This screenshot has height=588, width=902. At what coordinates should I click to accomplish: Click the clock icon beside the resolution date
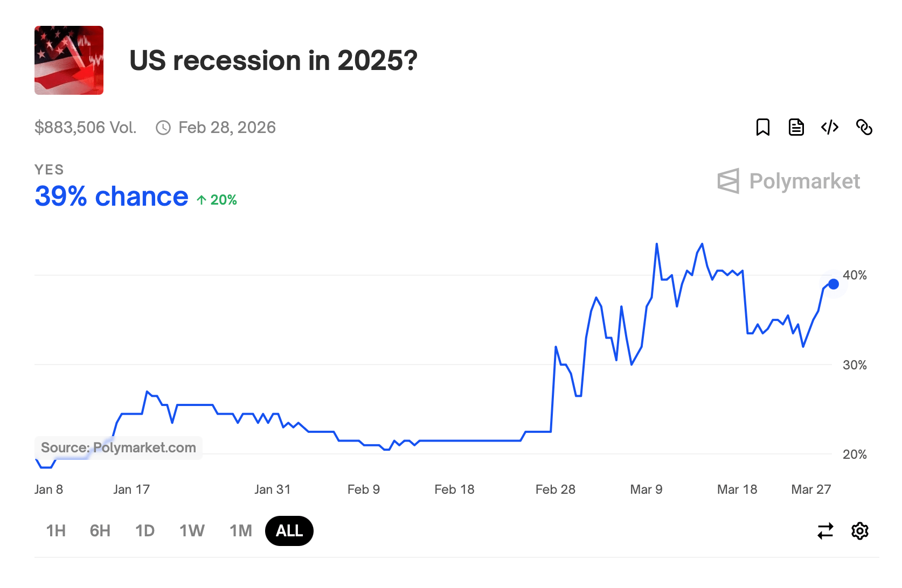(163, 128)
